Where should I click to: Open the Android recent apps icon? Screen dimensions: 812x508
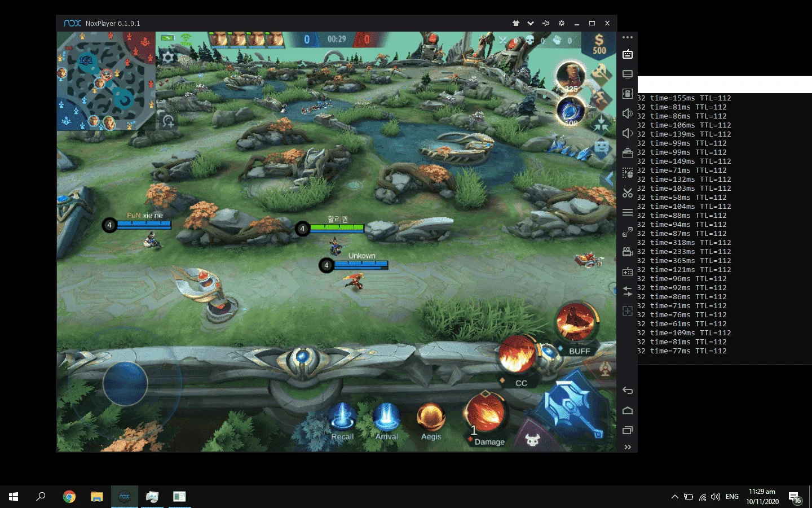click(628, 430)
